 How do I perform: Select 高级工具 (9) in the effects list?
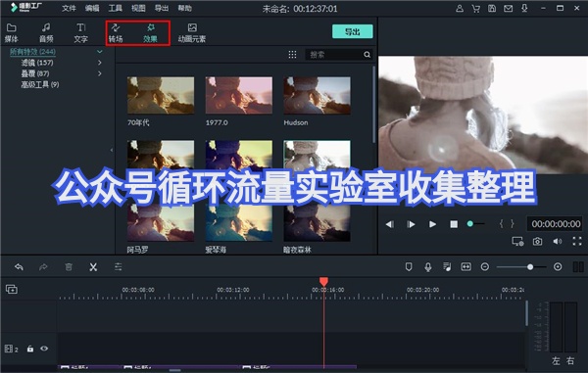(x=40, y=84)
